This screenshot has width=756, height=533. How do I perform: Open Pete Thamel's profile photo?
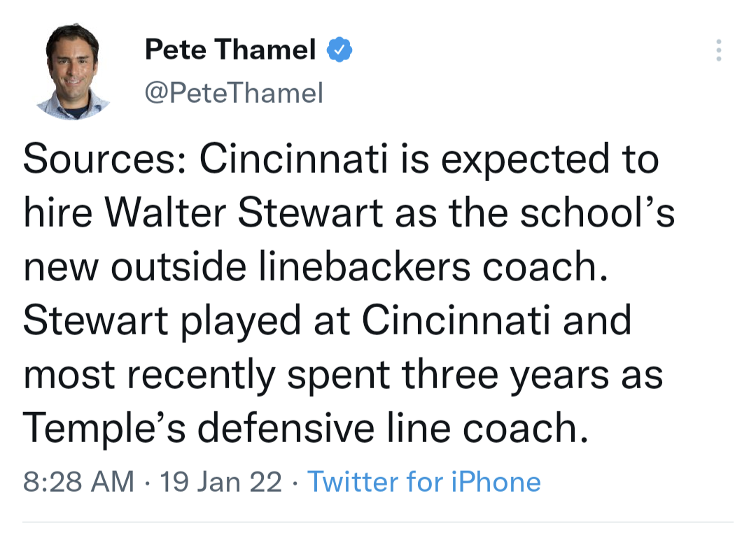[x=73, y=71]
